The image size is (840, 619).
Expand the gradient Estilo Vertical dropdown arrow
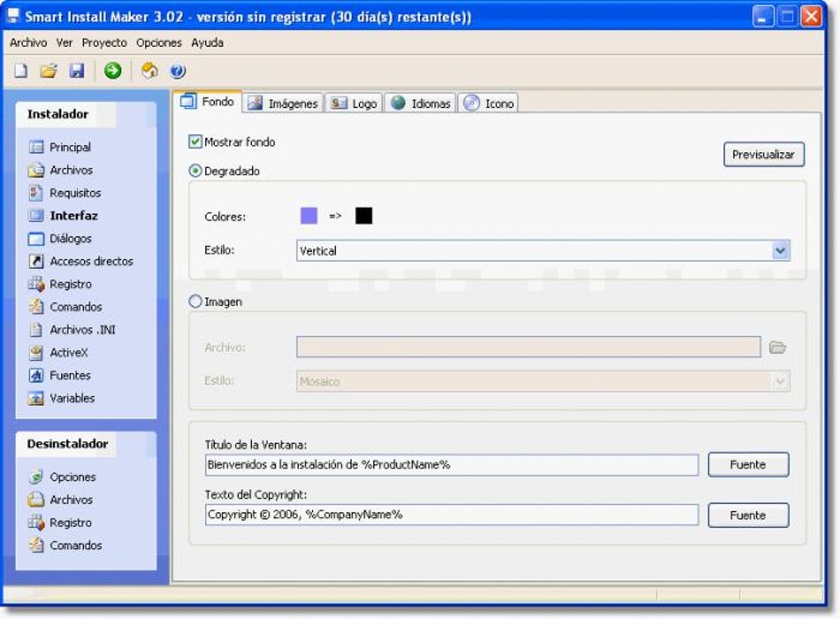click(781, 250)
